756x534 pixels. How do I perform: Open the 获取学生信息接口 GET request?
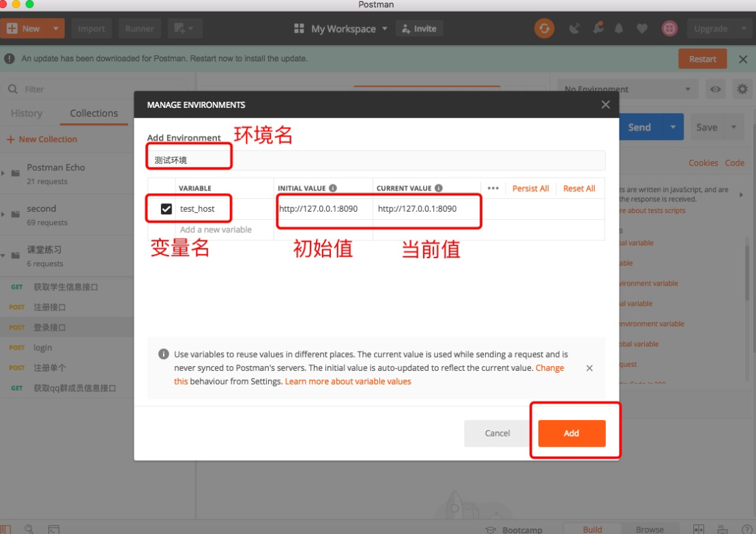click(x=67, y=287)
